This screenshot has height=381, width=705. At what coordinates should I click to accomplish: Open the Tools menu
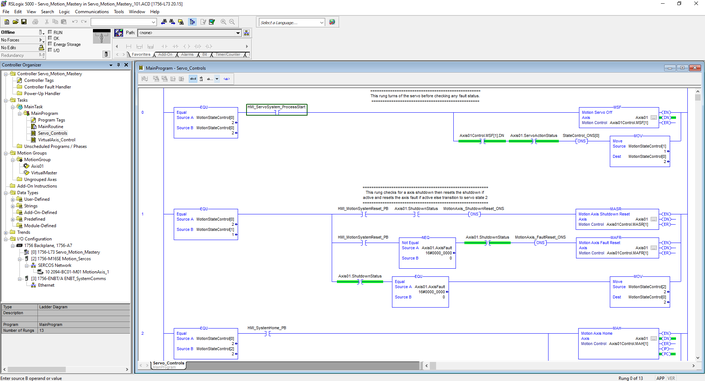(119, 12)
